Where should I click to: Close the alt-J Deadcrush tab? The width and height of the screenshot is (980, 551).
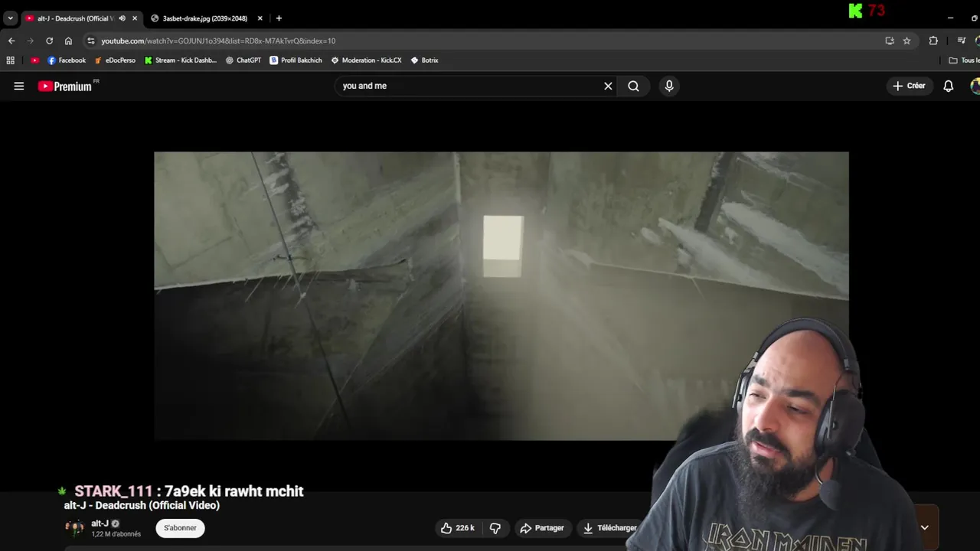click(x=135, y=18)
